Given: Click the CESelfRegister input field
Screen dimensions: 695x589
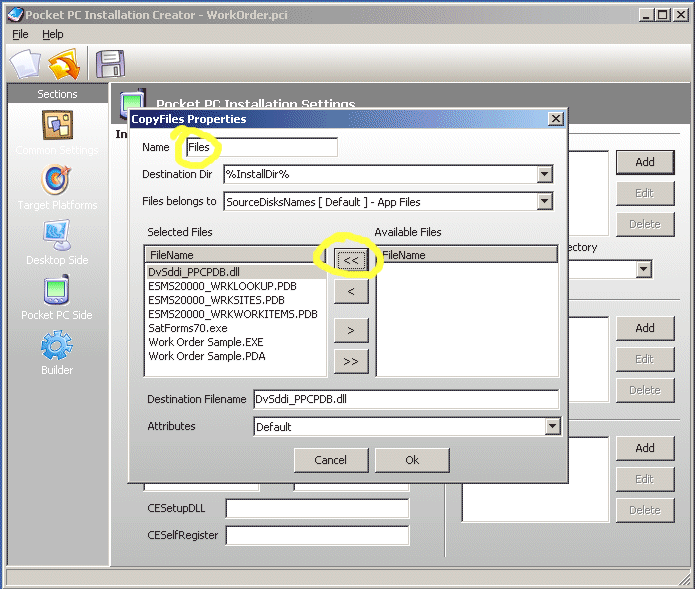Looking at the screenshot, I should click(x=317, y=535).
